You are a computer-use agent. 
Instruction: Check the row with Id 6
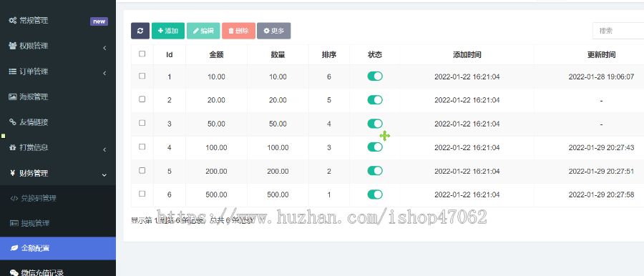pos(142,194)
